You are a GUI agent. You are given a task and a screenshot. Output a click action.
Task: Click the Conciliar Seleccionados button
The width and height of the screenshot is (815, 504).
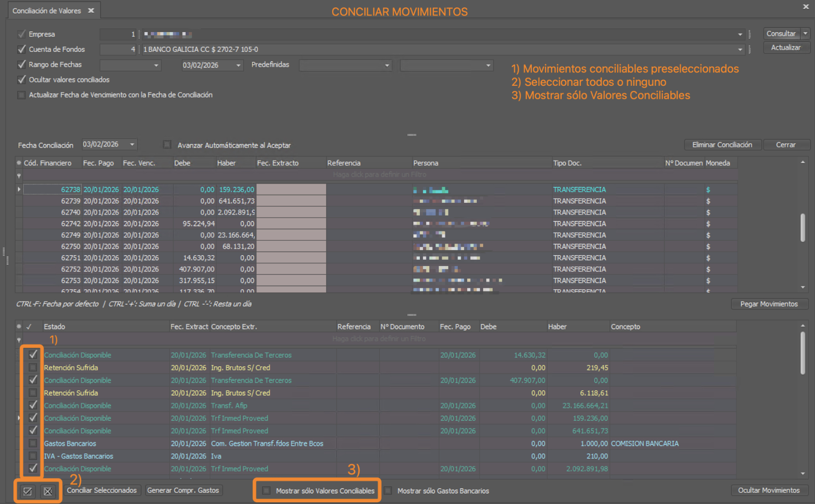[102, 490]
